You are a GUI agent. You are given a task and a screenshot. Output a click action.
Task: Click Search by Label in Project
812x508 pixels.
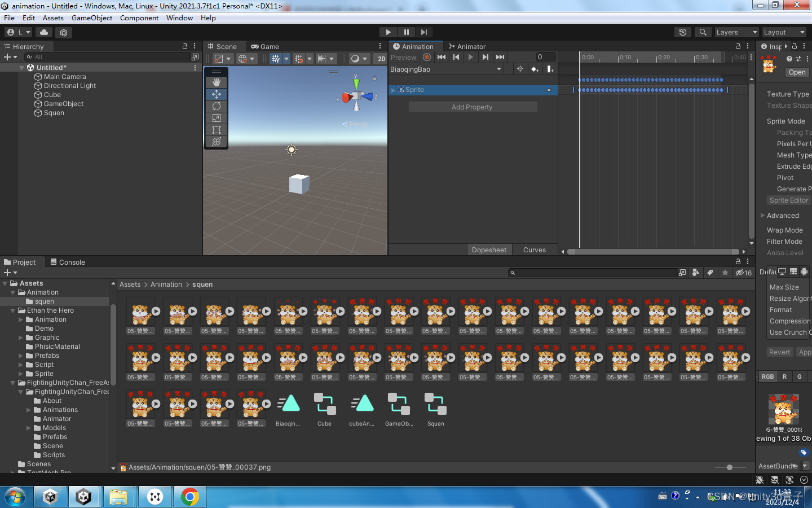click(x=710, y=273)
